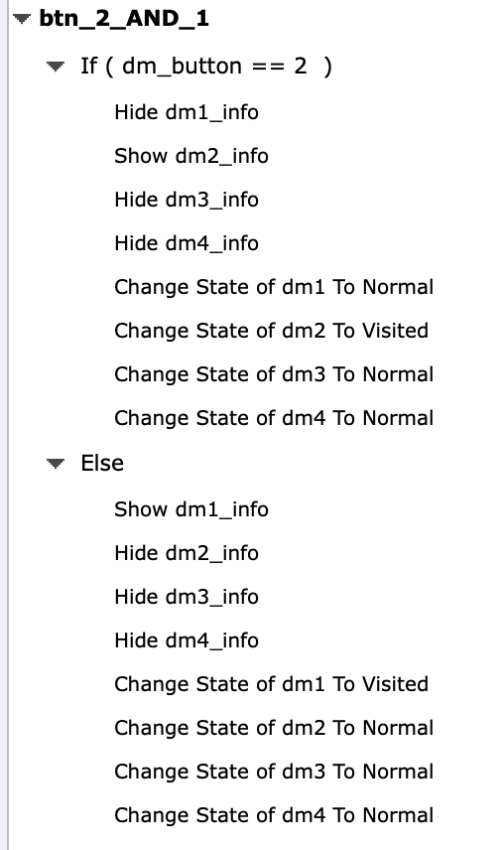Collapse the Else branch triangle
This screenshot has height=850, width=504.
click(x=56, y=464)
